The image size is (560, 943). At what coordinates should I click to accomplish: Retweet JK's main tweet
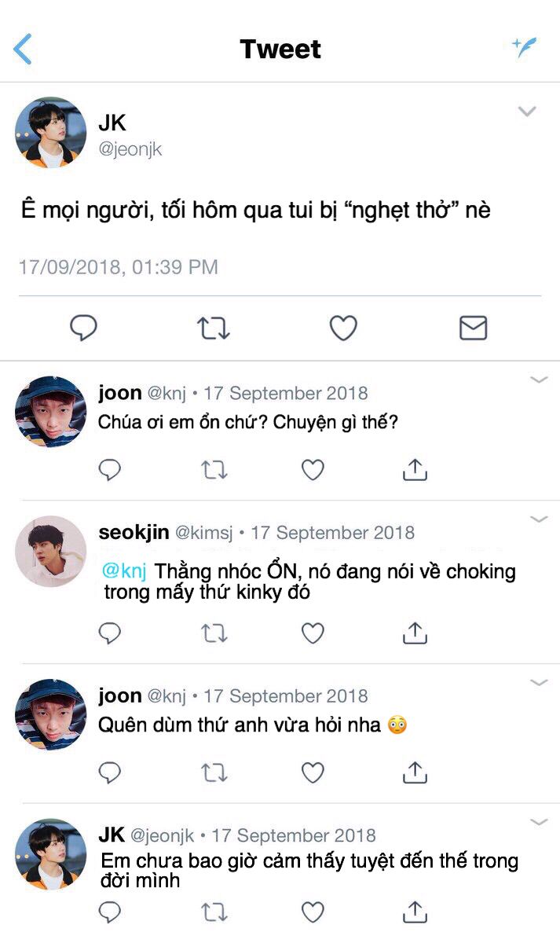tap(213, 328)
